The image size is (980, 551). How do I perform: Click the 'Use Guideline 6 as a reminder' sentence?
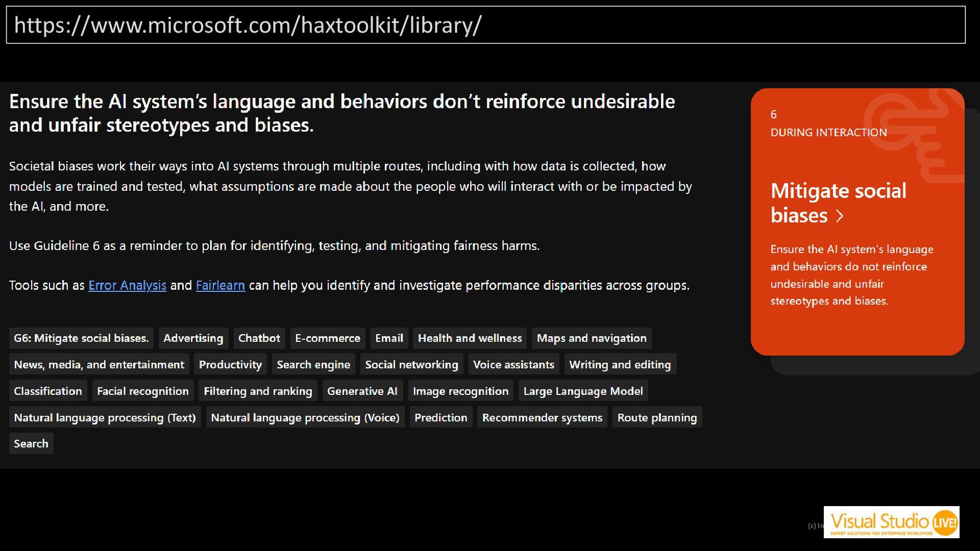(274, 246)
